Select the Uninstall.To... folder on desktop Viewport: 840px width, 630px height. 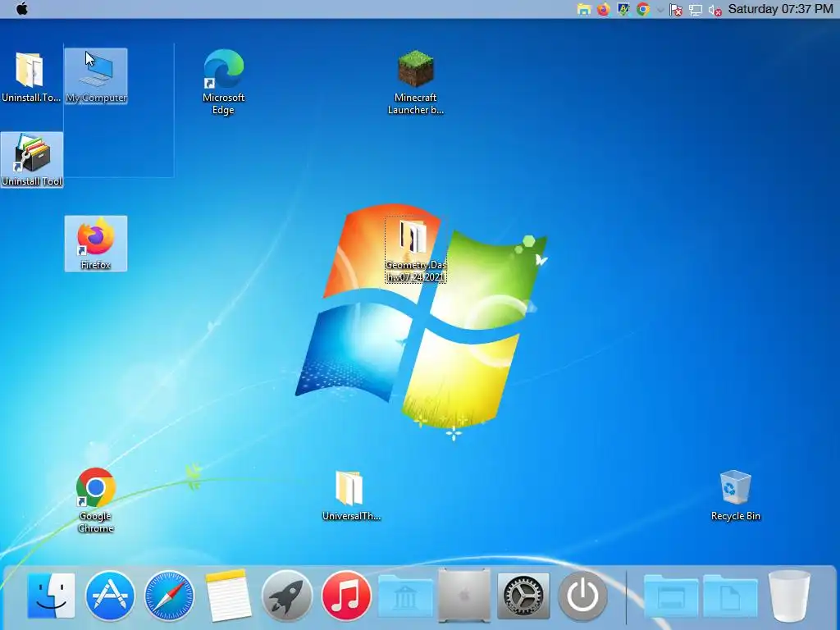(x=30, y=76)
